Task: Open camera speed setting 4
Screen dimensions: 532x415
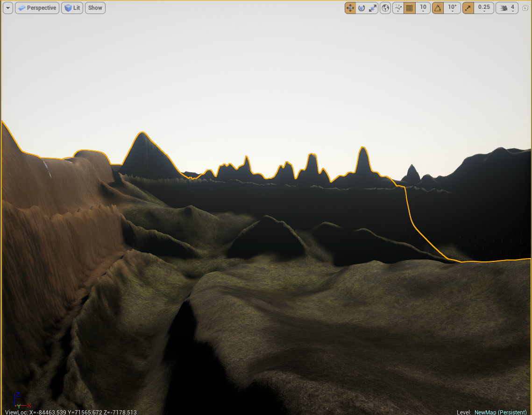Action: pos(507,8)
